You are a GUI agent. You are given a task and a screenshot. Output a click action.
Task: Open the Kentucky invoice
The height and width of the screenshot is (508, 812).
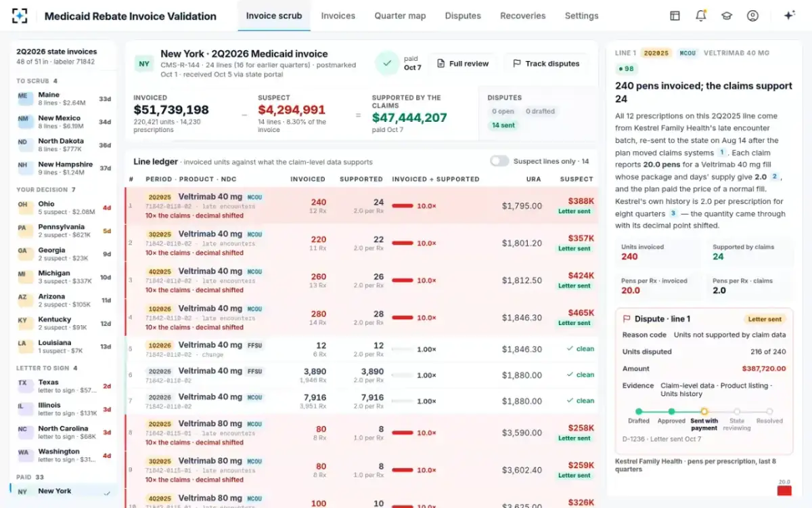pyautogui.click(x=64, y=324)
